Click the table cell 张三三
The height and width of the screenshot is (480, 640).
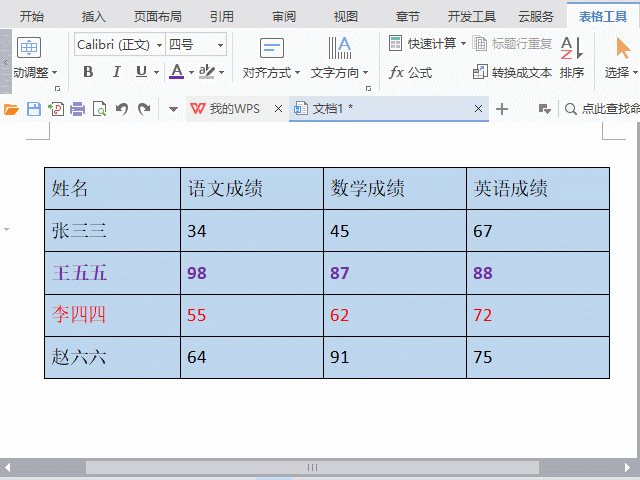[113, 231]
